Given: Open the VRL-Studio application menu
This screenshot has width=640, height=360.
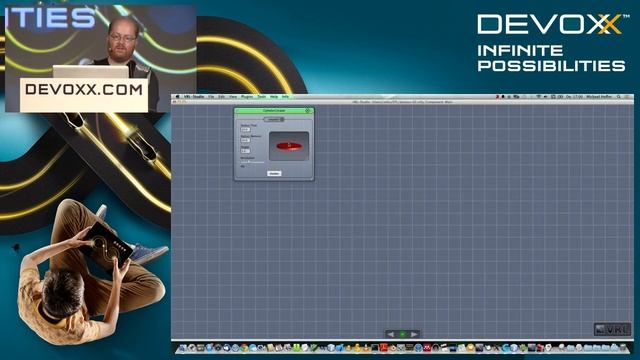Looking at the screenshot, I should tap(194, 97).
